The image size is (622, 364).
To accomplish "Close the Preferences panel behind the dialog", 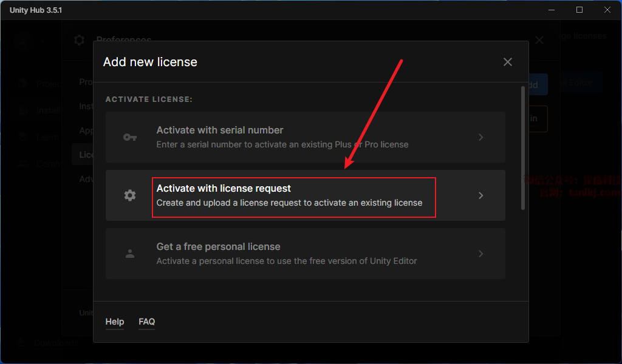I will tap(539, 41).
